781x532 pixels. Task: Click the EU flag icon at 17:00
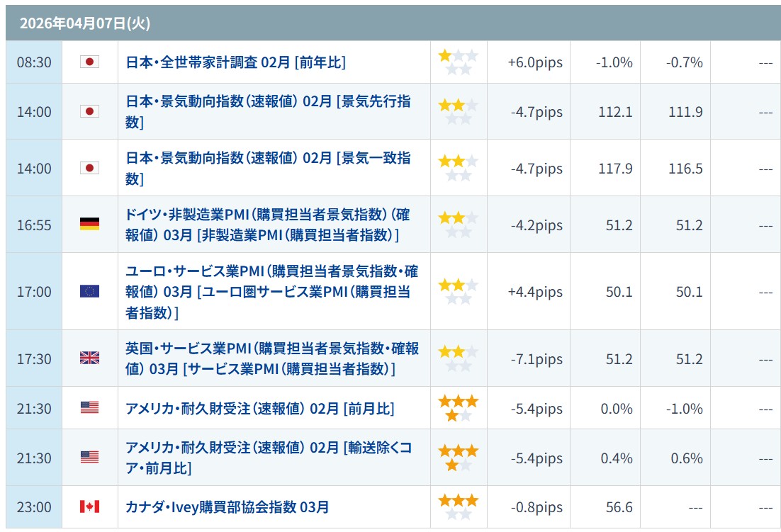pyautogui.click(x=89, y=291)
